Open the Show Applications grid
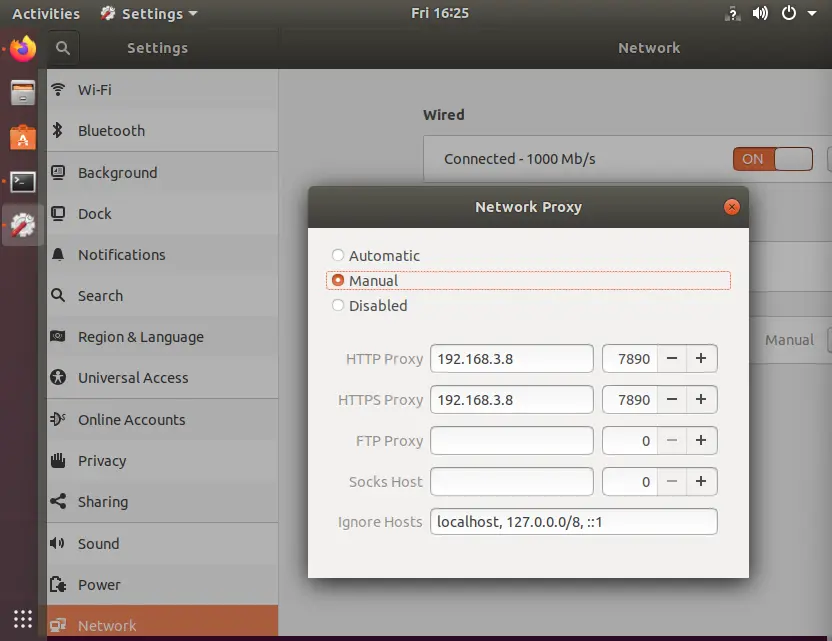Viewport: 832px width, 641px height. 22,619
